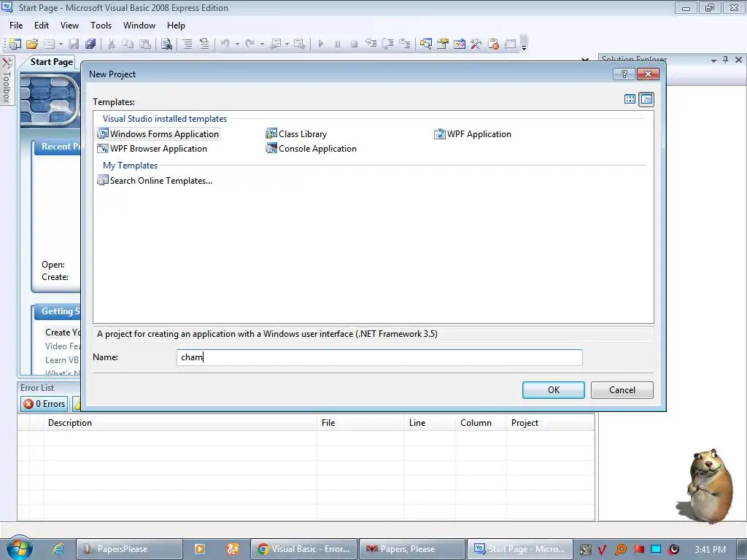The image size is (747, 560).
Task: Open the Error List toolbar icon
Action: click(494, 44)
